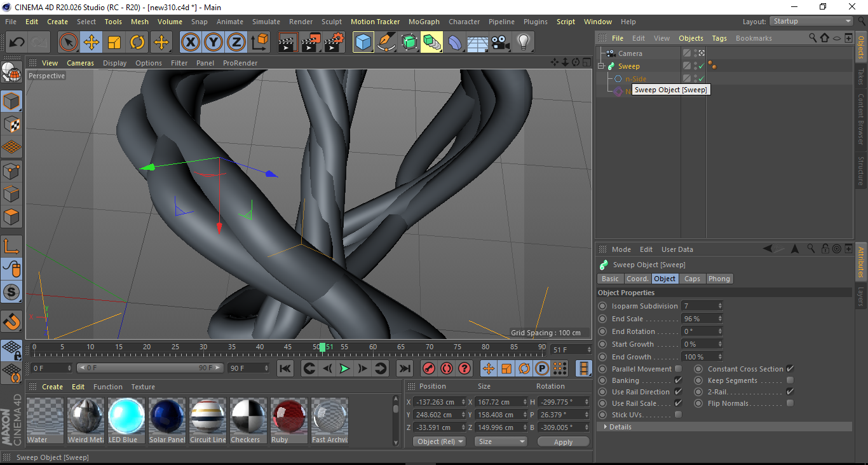Click the Apply button
The image size is (868, 465).
pos(563,441)
